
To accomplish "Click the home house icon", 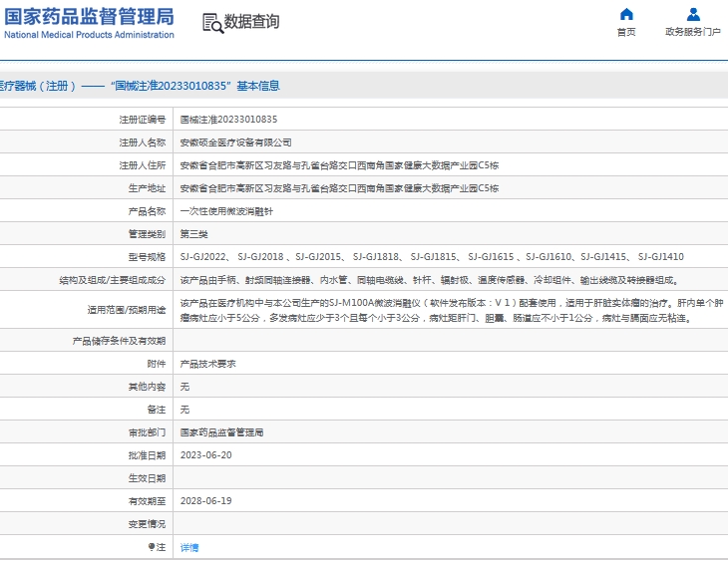I will click(626, 14).
